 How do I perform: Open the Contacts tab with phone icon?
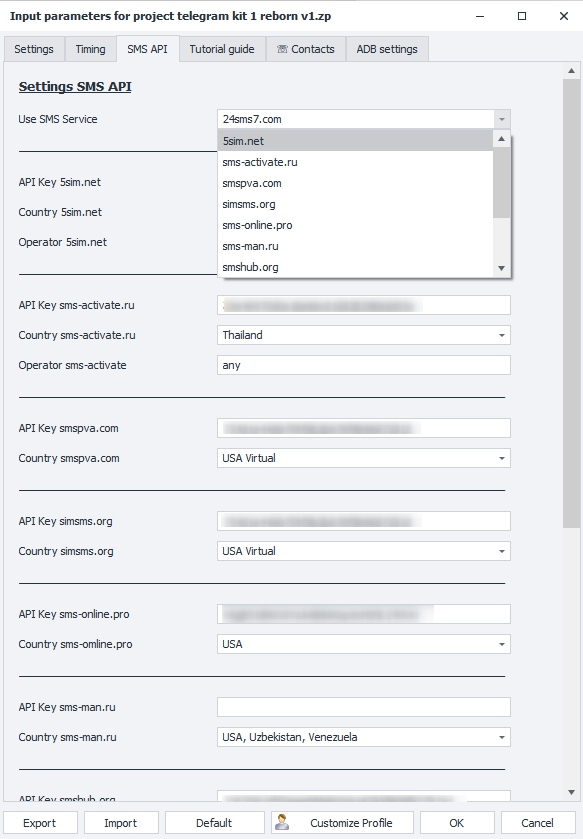tap(306, 49)
